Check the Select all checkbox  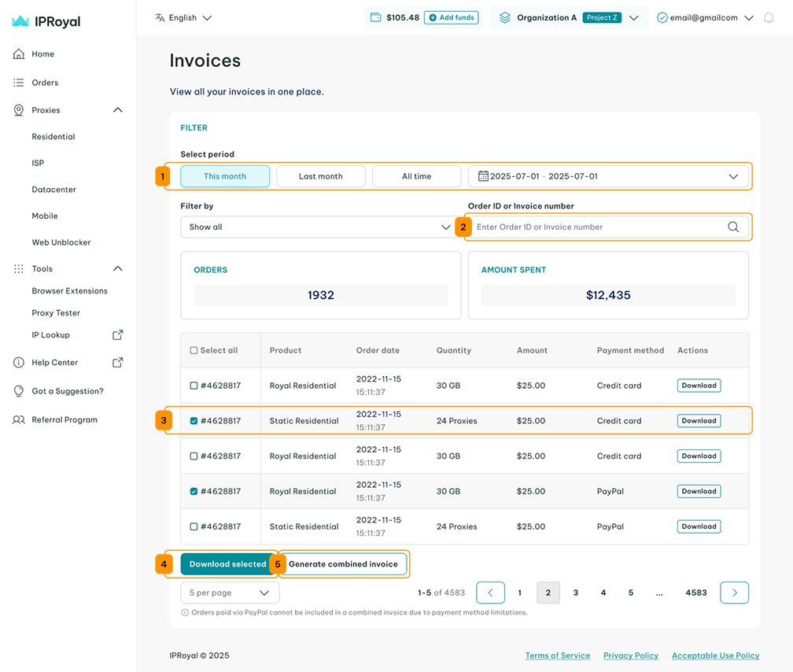click(194, 351)
